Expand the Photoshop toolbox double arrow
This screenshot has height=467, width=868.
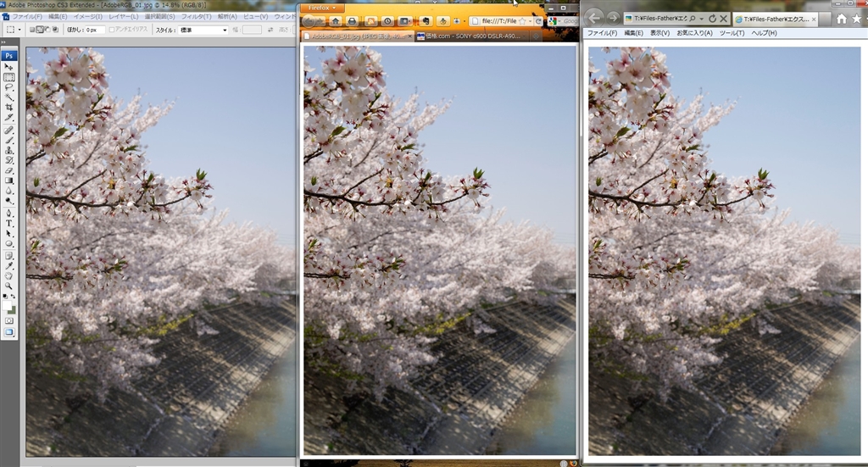click(3, 42)
